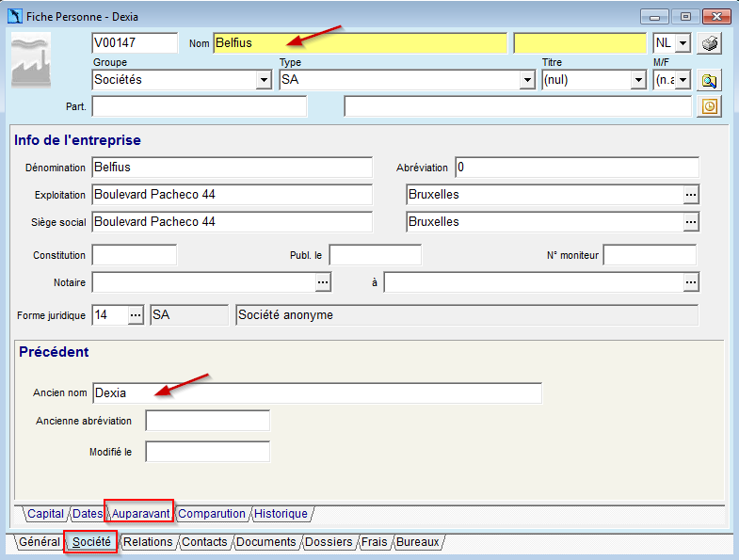The height and width of the screenshot is (560, 739).
Task: Click the Exploitation address field
Action: click(232, 195)
